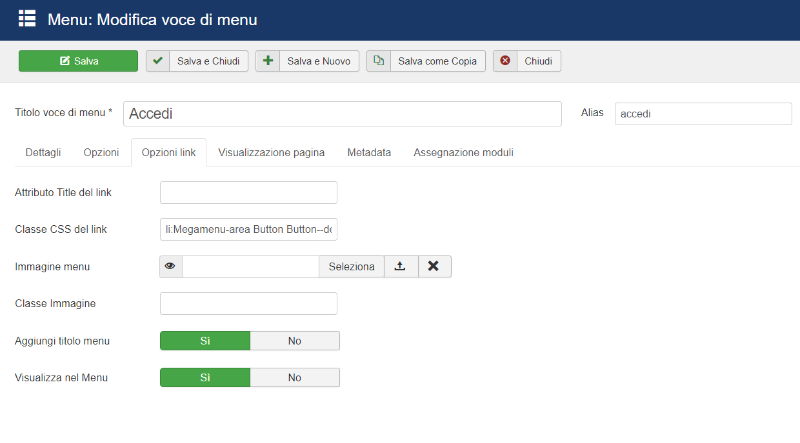Click the Attributo Title del link field
The image size is (800, 443).
pos(248,192)
